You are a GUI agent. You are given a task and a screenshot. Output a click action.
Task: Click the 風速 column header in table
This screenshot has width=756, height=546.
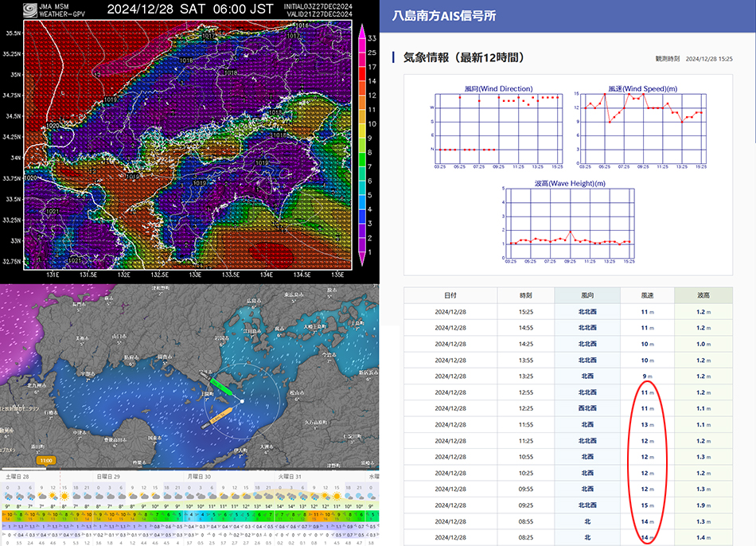[647, 294]
